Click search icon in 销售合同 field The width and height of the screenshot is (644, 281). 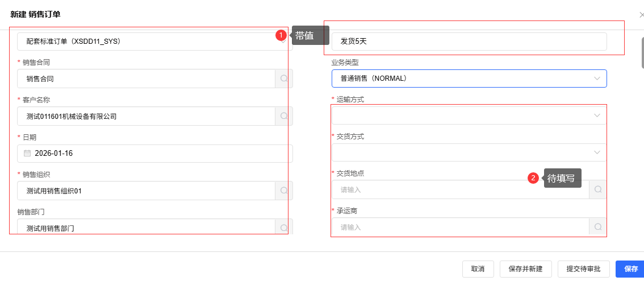tap(284, 78)
